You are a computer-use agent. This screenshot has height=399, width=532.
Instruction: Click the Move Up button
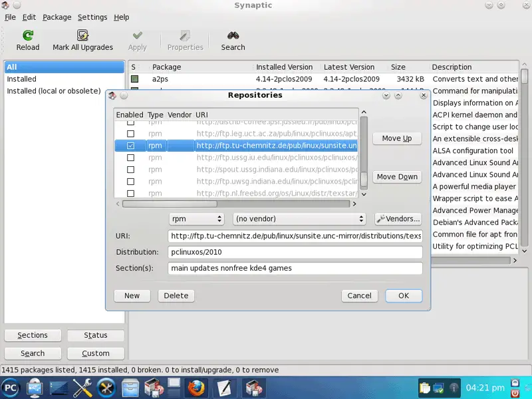[397, 138]
